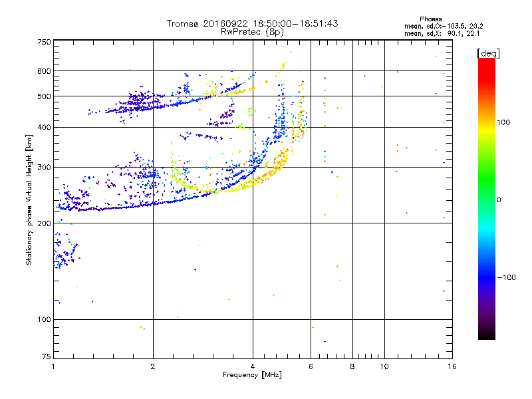The height and width of the screenshot is (399, 532).
Task: Click the '[deg]' colorbar unit label
Action: coord(488,53)
